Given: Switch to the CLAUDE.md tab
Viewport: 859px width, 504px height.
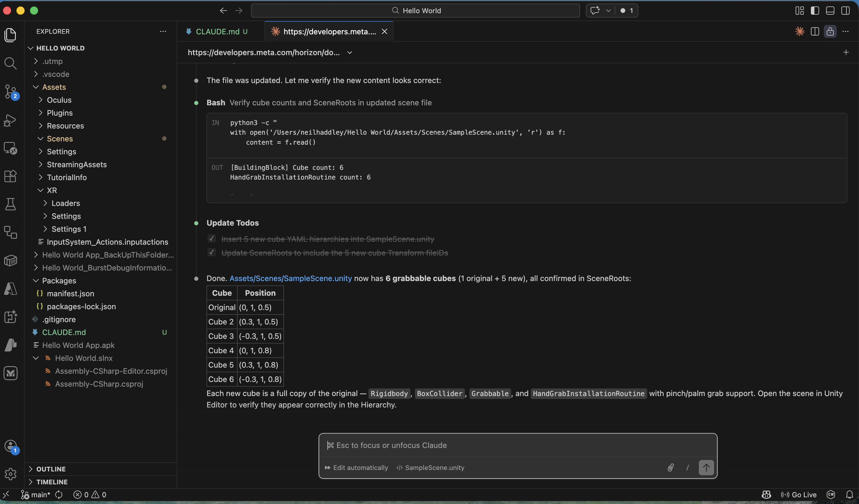Looking at the screenshot, I should click(x=217, y=31).
